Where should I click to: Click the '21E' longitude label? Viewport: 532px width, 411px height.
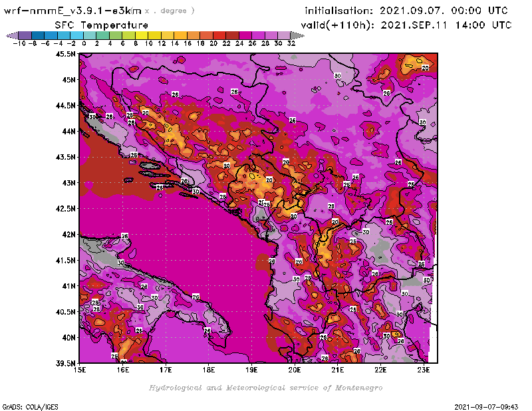coord(338,370)
